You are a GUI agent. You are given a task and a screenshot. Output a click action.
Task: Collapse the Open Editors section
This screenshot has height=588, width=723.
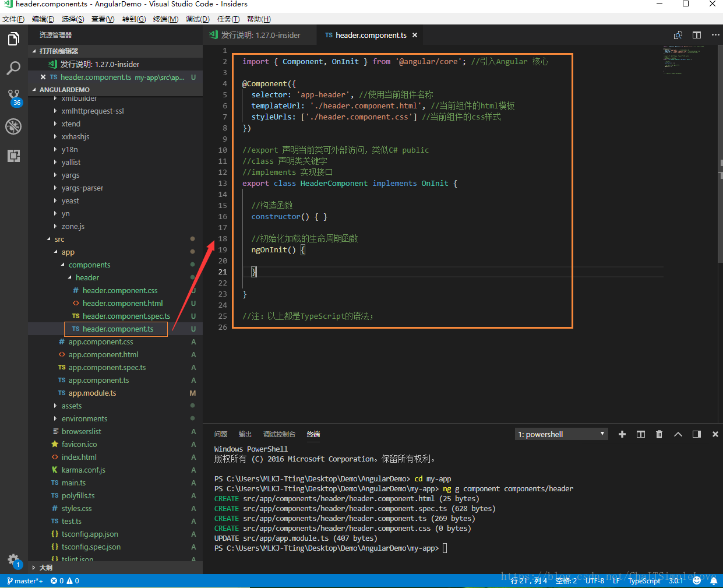pos(115,51)
